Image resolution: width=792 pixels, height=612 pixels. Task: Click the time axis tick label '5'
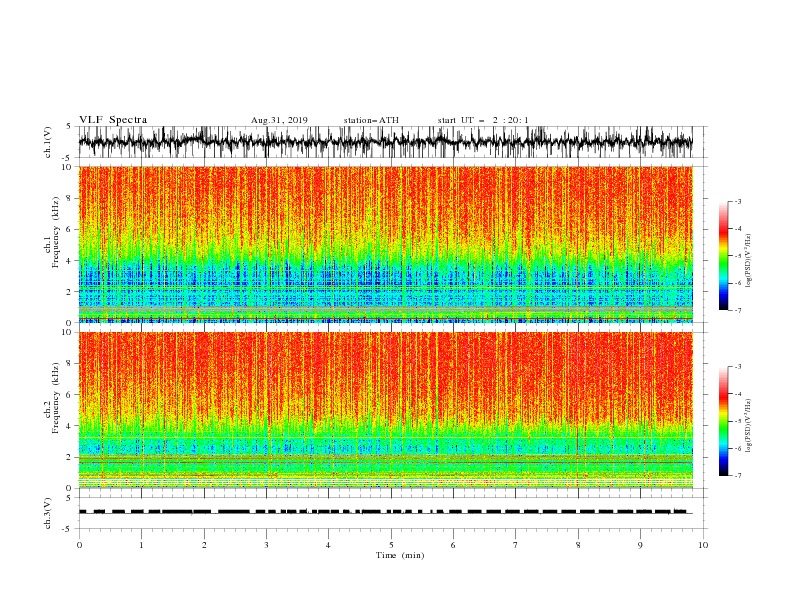[391, 545]
